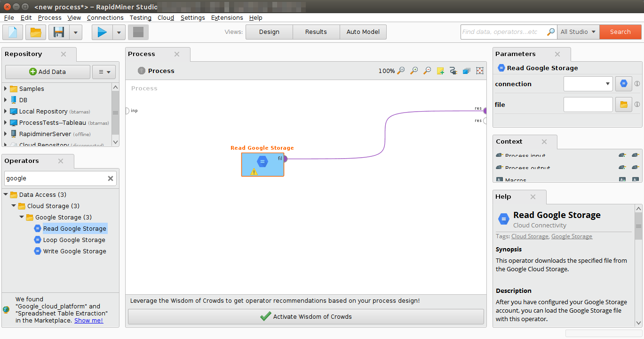Open the save options dropdown arrow
644x339 pixels.
[76, 32]
